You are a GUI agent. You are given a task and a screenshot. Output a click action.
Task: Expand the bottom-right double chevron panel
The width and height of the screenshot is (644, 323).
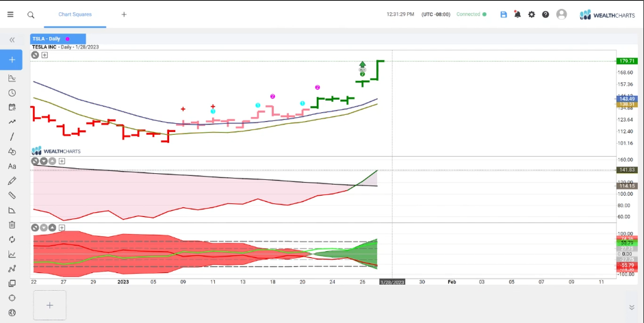[x=632, y=307]
